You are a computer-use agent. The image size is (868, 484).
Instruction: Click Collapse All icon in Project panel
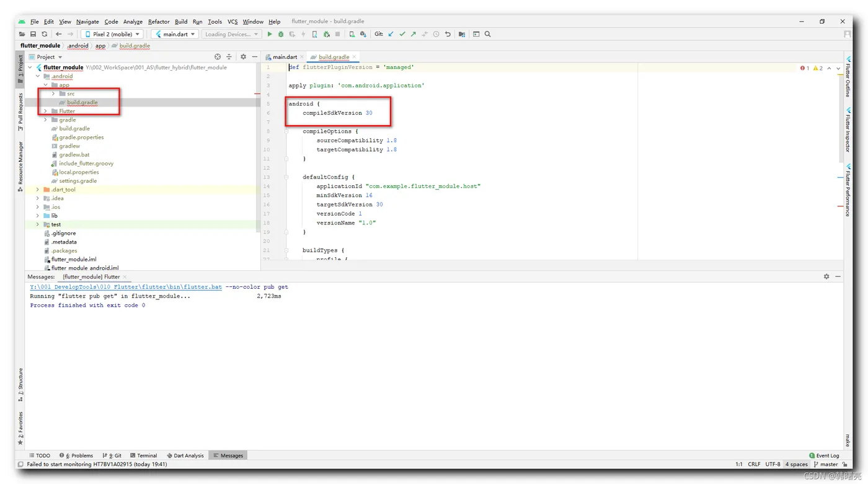pos(229,56)
